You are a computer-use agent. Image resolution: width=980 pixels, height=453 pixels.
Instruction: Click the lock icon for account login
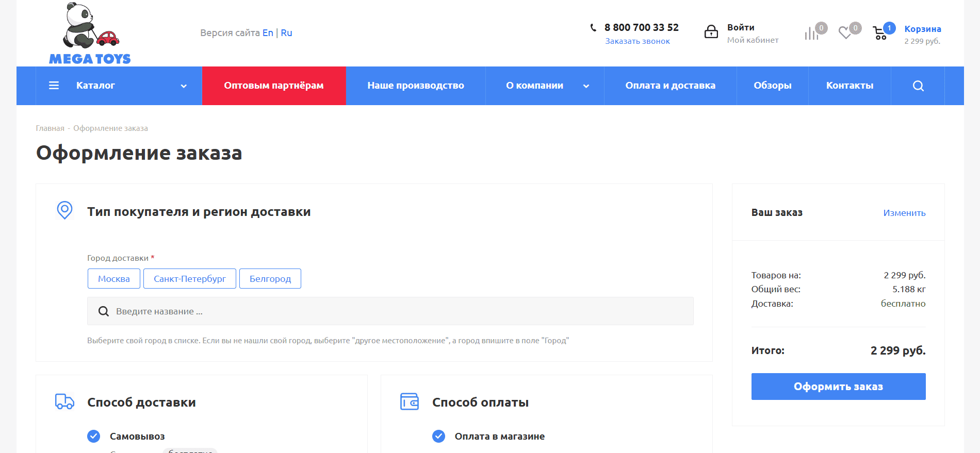[711, 32]
